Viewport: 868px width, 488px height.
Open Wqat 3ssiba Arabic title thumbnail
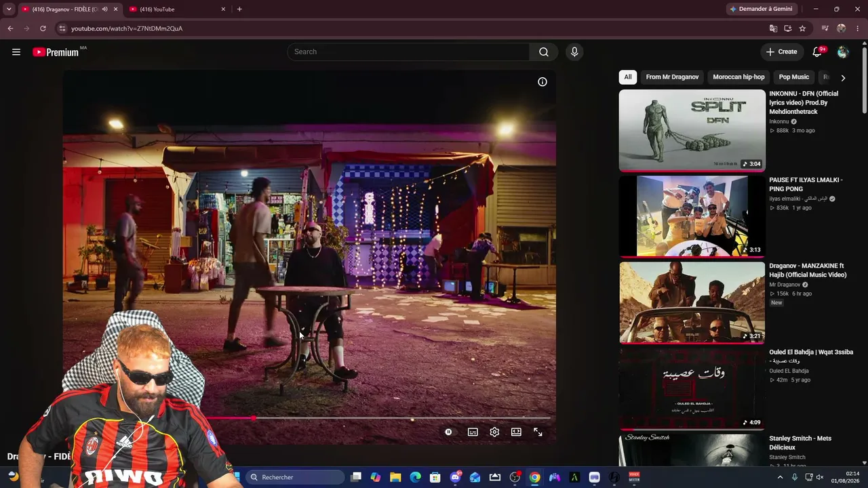(692, 389)
